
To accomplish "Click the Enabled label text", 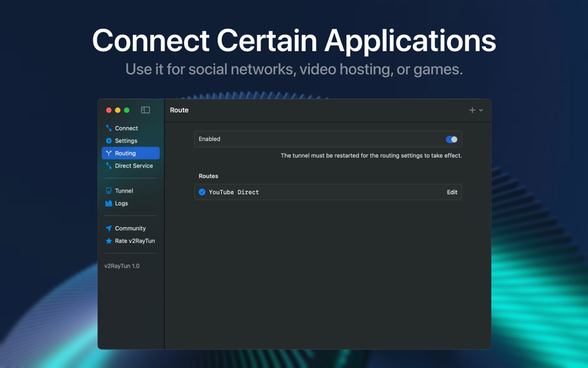I will (x=209, y=139).
